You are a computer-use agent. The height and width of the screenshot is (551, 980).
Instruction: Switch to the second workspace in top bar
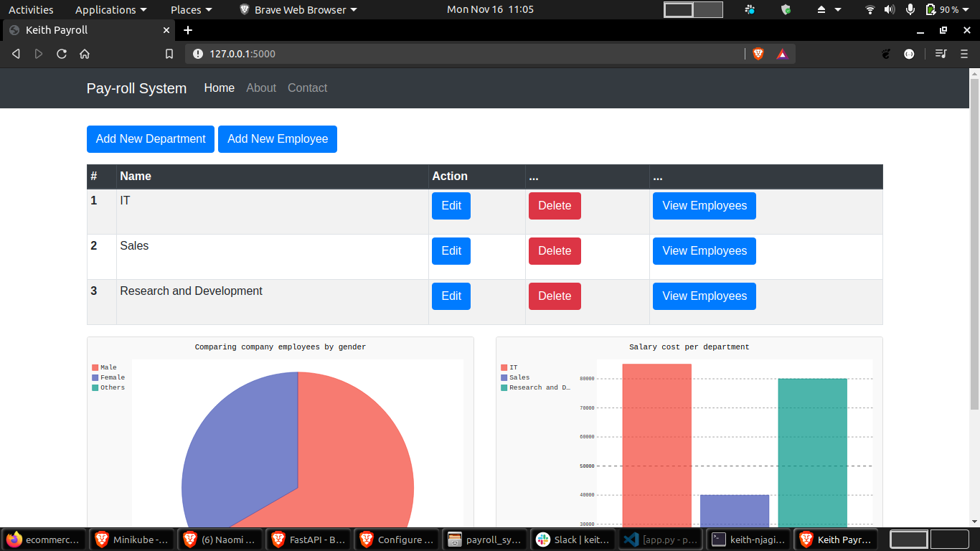708,9
